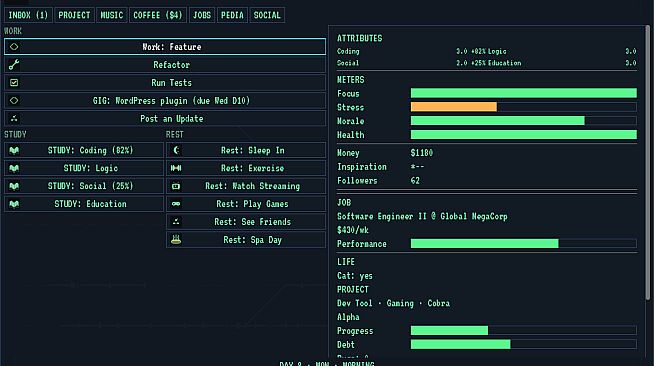This screenshot has height=366, width=654.
Task: Click Dev Tool · Gaming · Cobra text
Action: pos(393,303)
